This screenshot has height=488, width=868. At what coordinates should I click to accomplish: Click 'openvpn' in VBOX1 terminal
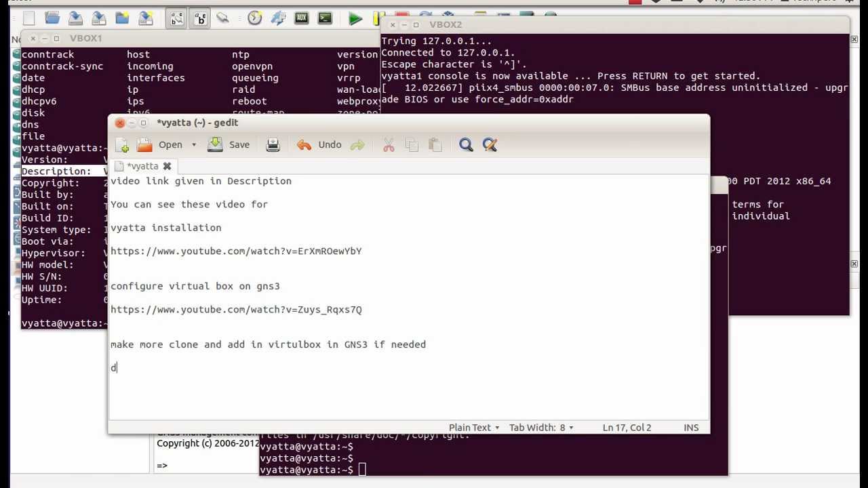pos(252,66)
